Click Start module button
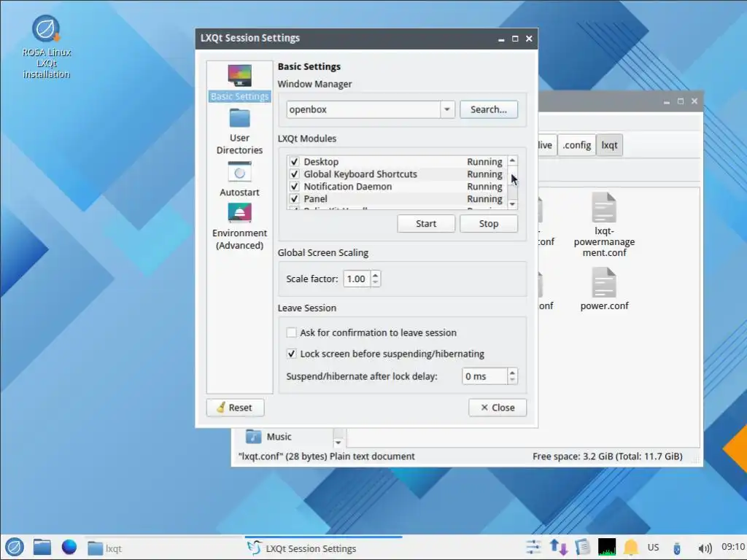747x560 pixels. click(x=426, y=223)
